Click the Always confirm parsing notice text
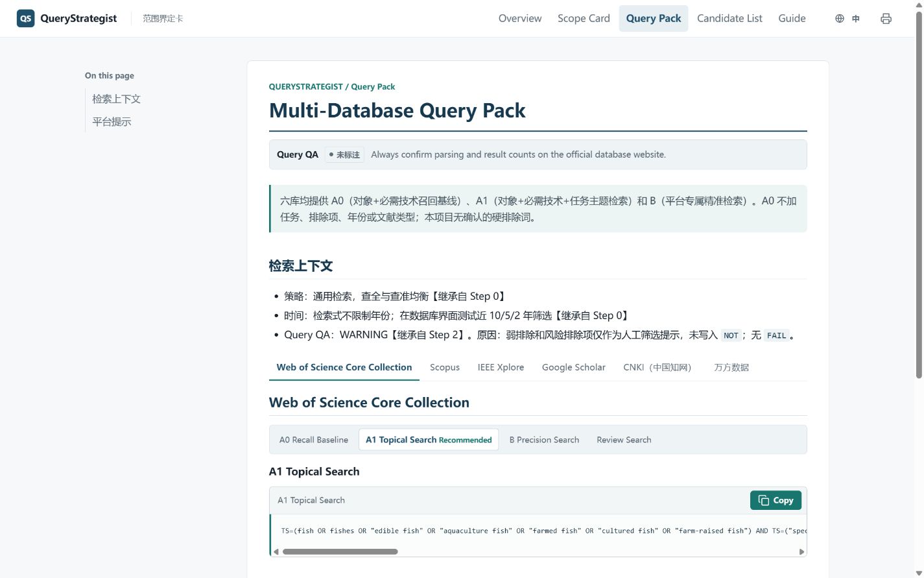 [518, 154]
